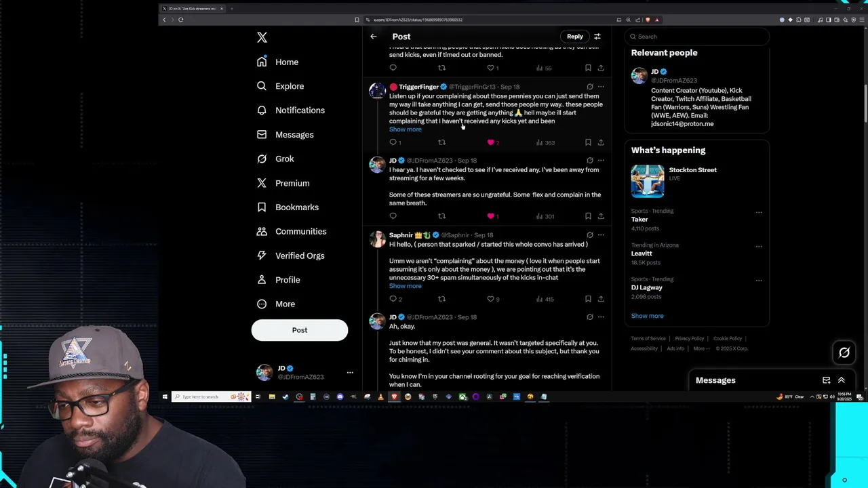View analytics 301 on JD's post

click(545, 216)
